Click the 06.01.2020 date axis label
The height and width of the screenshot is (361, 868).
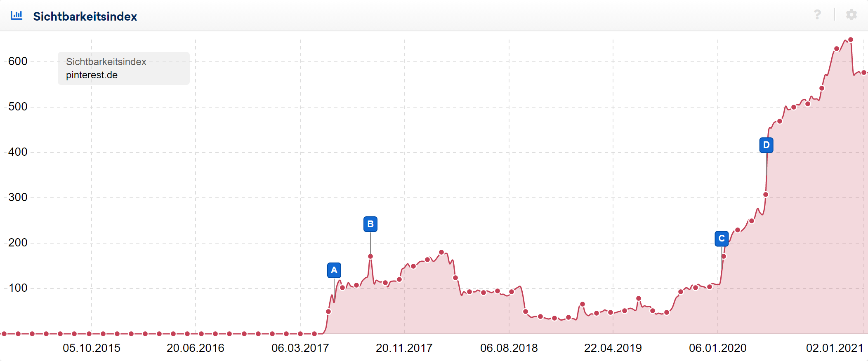pyautogui.click(x=717, y=348)
